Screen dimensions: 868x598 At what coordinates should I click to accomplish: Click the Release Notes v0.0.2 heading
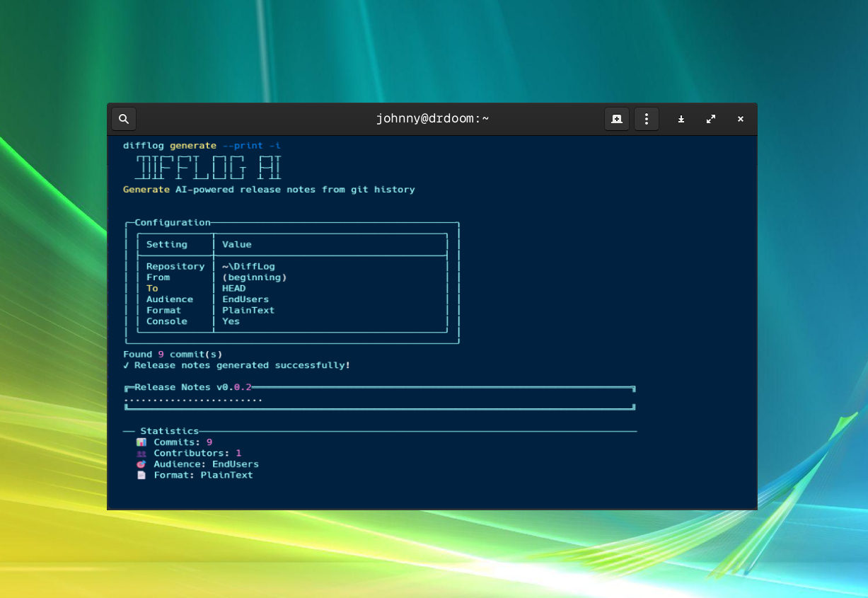[193, 387]
